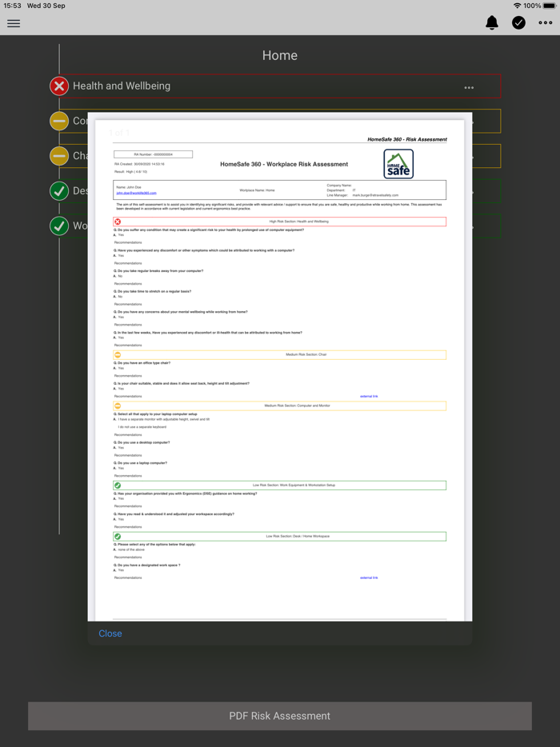Close the PDF preview dialog

110,633
